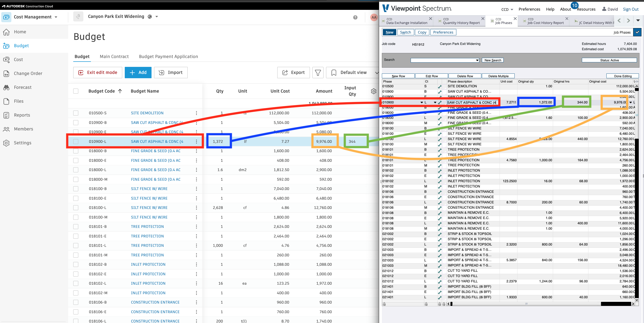Open the Spectrum tab list dropdown arrow
Image resolution: width=644 pixels, height=323 pixels.
(x=638, y=20)
